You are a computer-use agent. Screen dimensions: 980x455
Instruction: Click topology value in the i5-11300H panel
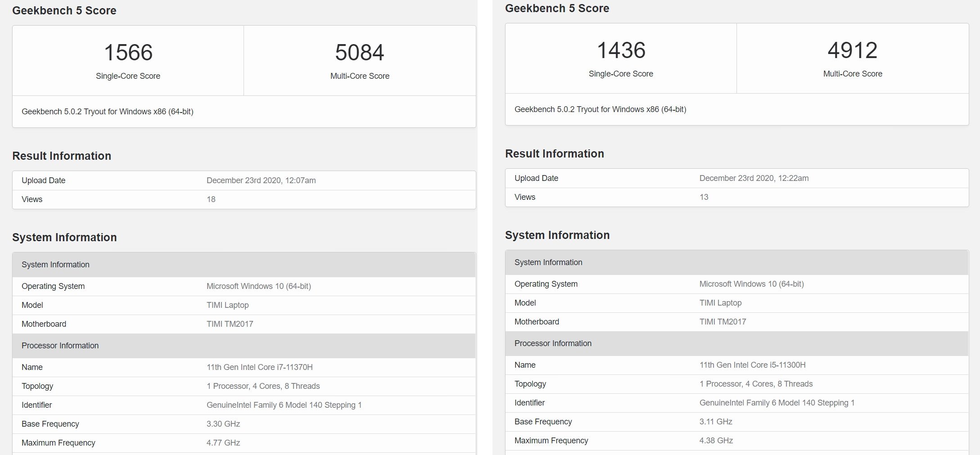[x=756, y=384]
